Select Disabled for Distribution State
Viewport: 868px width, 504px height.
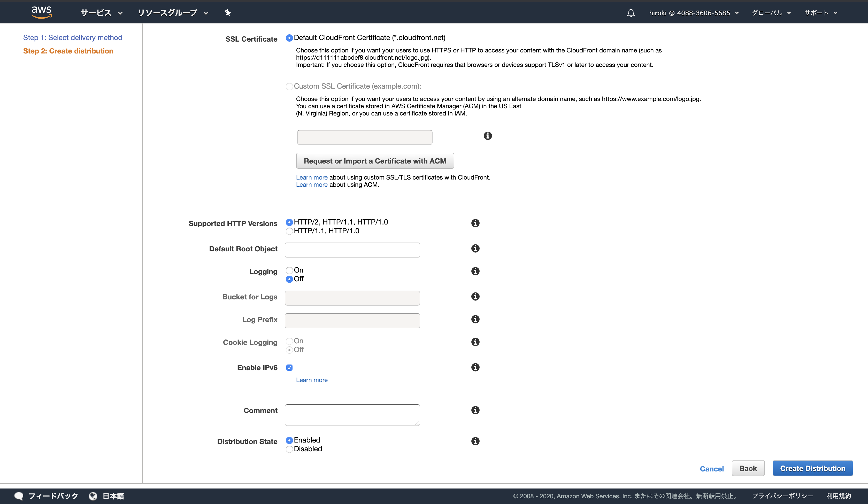point(289,449)
